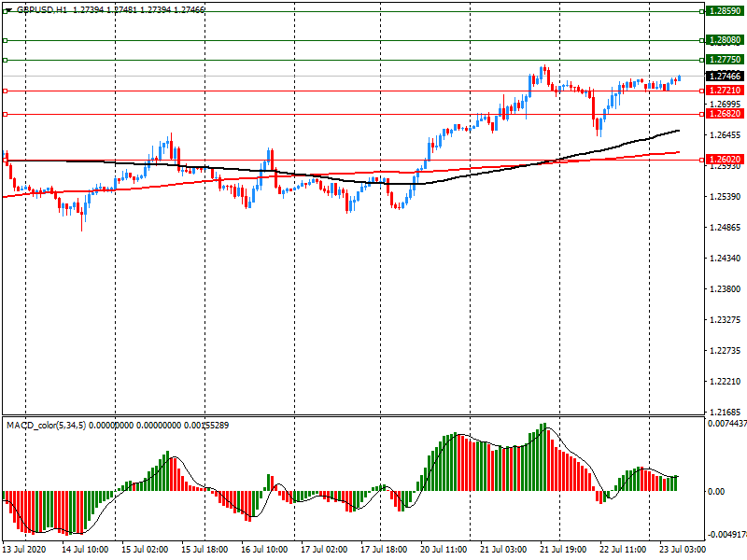Click left handle of the 1.28080 line
This screenshot has height=560, width=747.
tap(5, 41)
